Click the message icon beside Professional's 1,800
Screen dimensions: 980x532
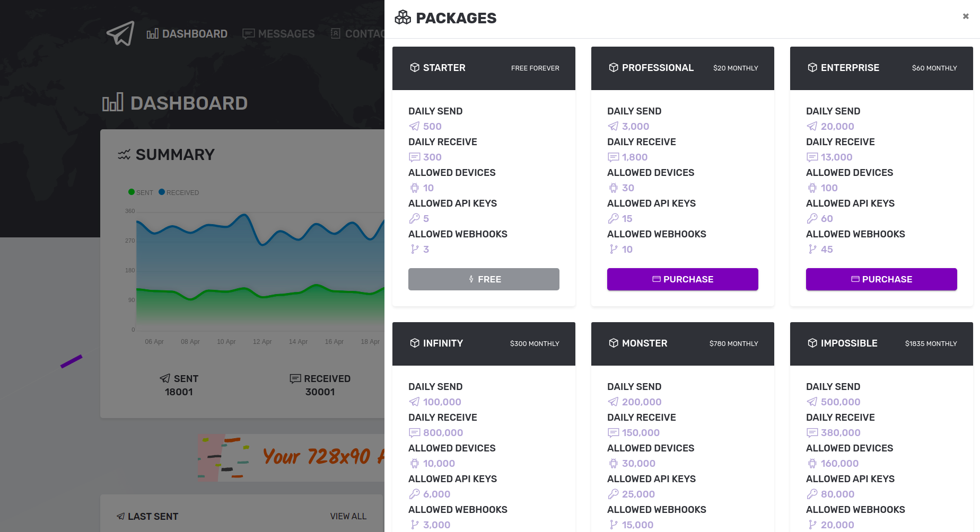coord(613,157)
